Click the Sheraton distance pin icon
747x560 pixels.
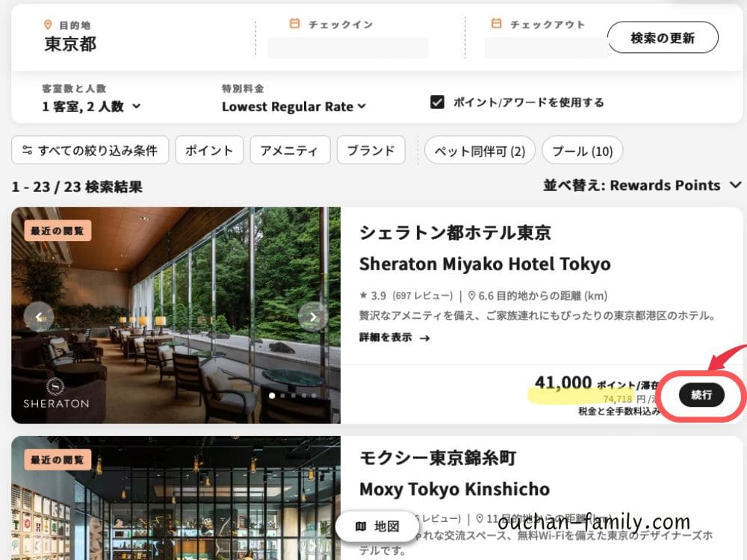(471, 296)
